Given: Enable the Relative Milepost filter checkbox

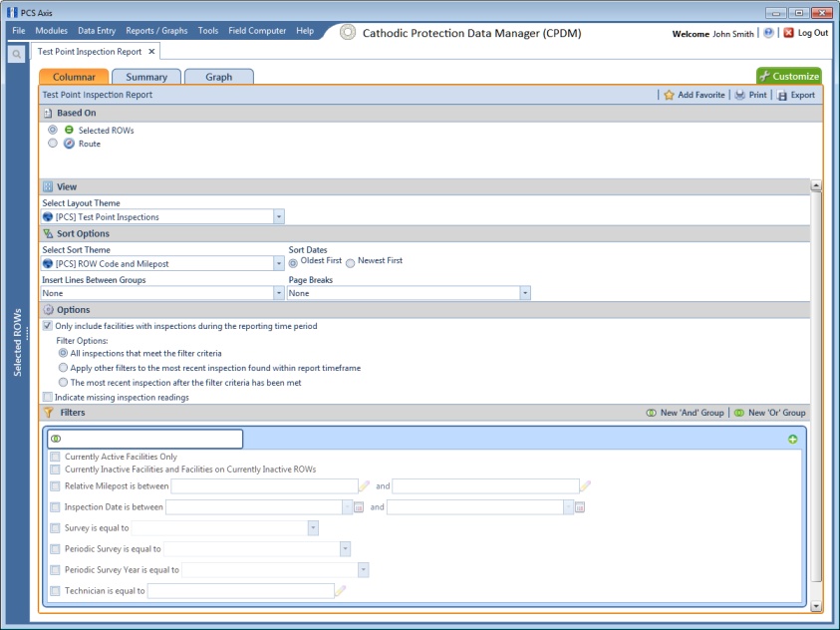Looking at the screenshot, I should point(55,485).
